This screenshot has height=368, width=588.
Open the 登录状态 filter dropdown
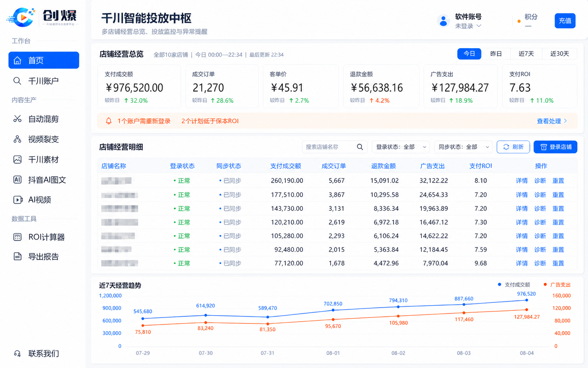tap(401, 147)
